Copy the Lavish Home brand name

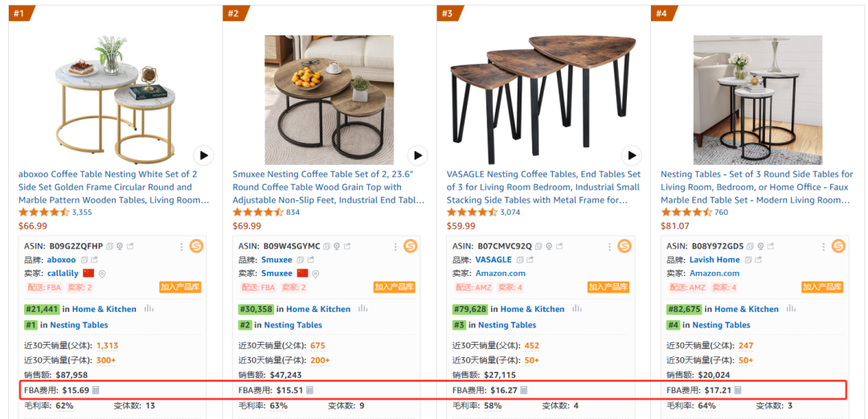point(747,260)
